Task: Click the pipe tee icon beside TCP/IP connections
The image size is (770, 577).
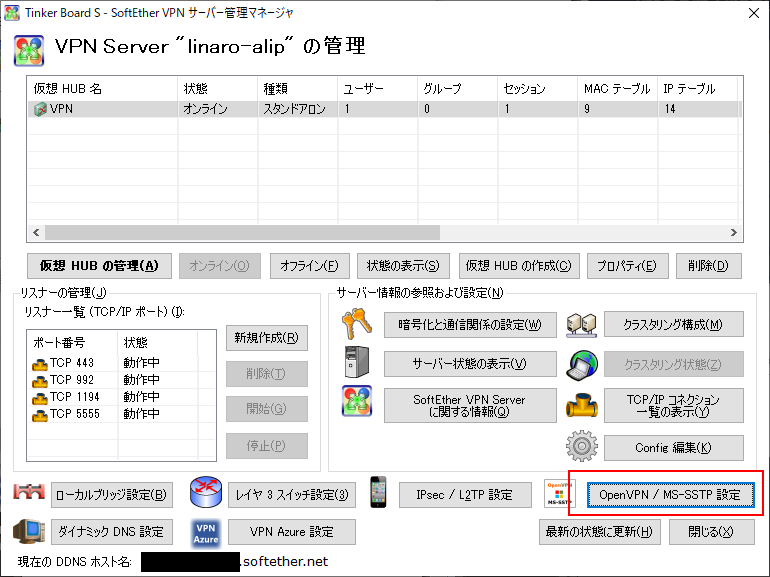Action: [582, 406]
